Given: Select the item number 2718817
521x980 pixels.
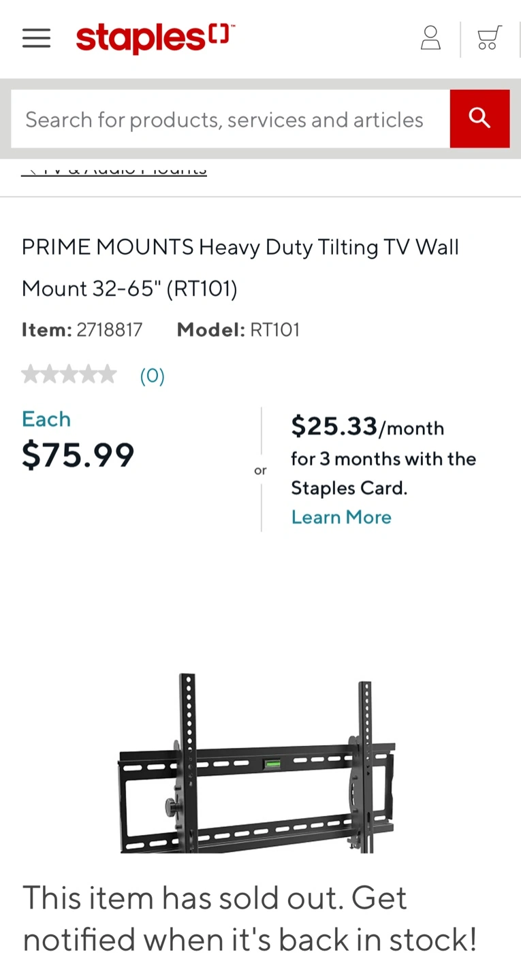Looking at the screenshot, I should 109,330.
